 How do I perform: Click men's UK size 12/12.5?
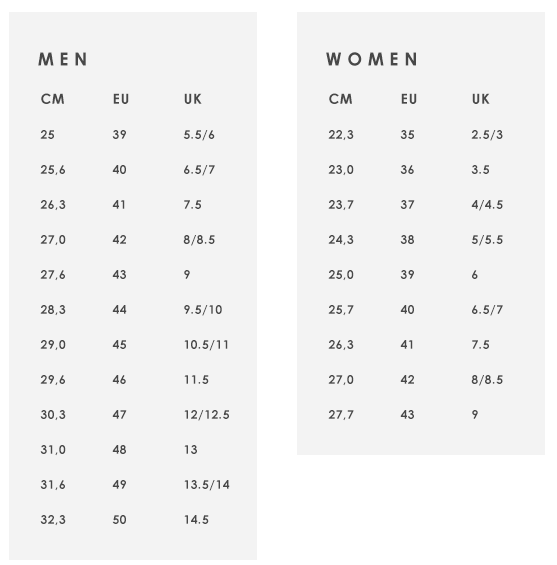(207, 415)
